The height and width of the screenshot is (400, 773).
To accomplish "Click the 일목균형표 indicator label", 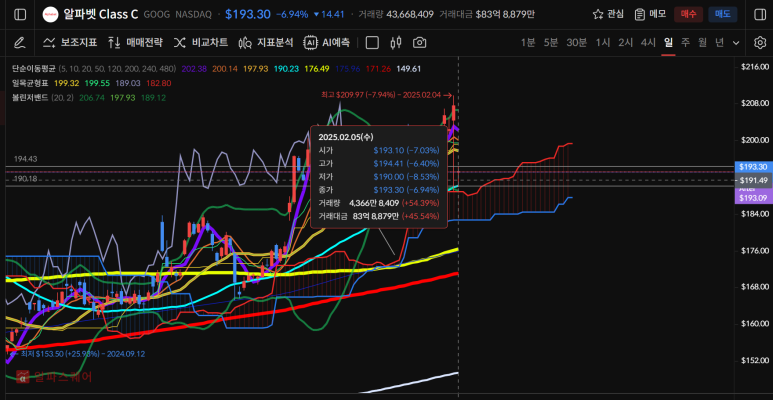I will (x=31, y=83).
